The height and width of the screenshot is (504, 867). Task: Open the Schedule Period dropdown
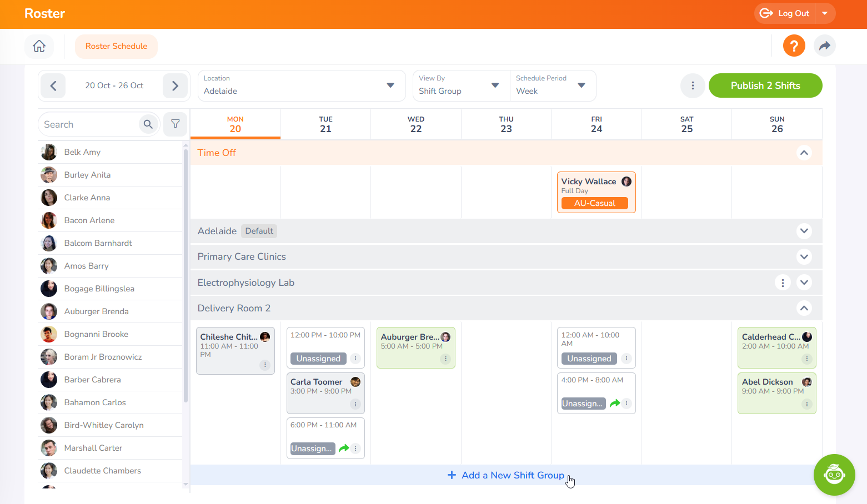(552, 85)
